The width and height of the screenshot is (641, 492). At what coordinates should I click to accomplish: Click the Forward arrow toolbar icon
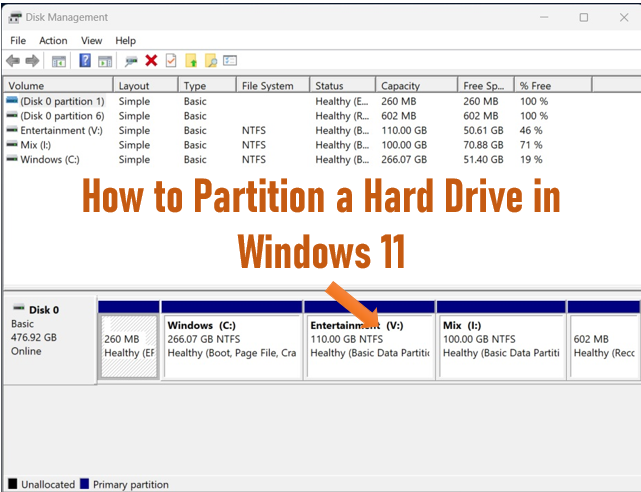click(x=32, y=62)
